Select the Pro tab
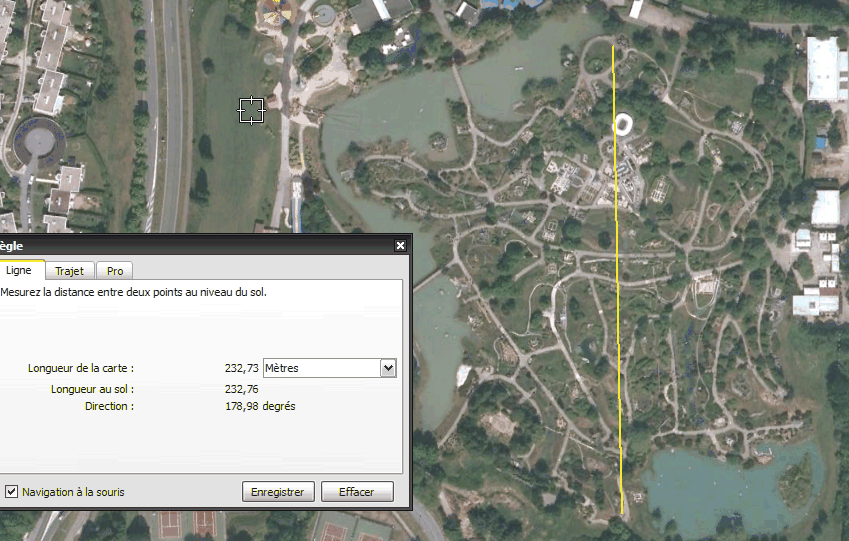 point(115,271)
